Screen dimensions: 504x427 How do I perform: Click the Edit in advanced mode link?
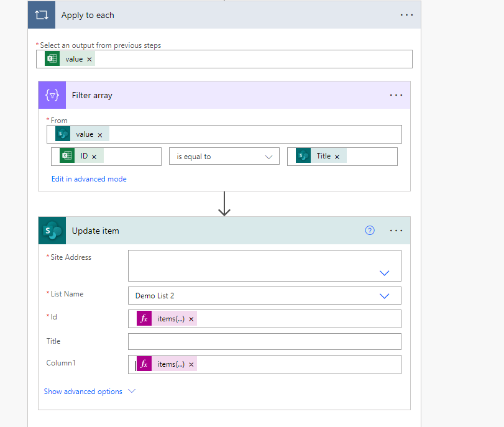point(89,178)
